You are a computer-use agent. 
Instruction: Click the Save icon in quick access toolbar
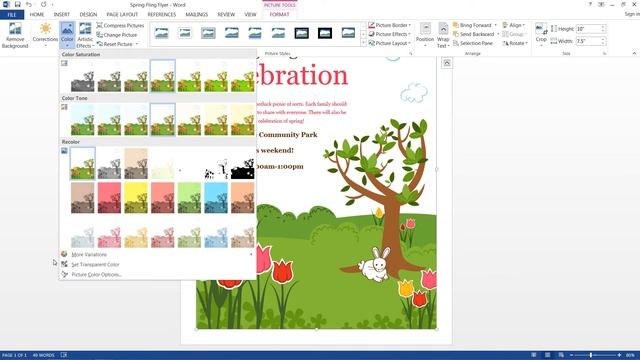click(18, 4)
